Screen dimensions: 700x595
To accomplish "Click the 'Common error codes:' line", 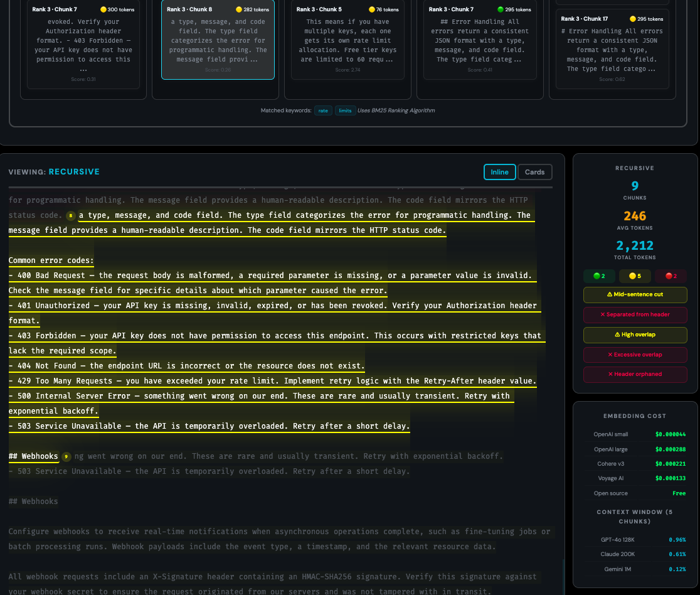I will point(51,260).
